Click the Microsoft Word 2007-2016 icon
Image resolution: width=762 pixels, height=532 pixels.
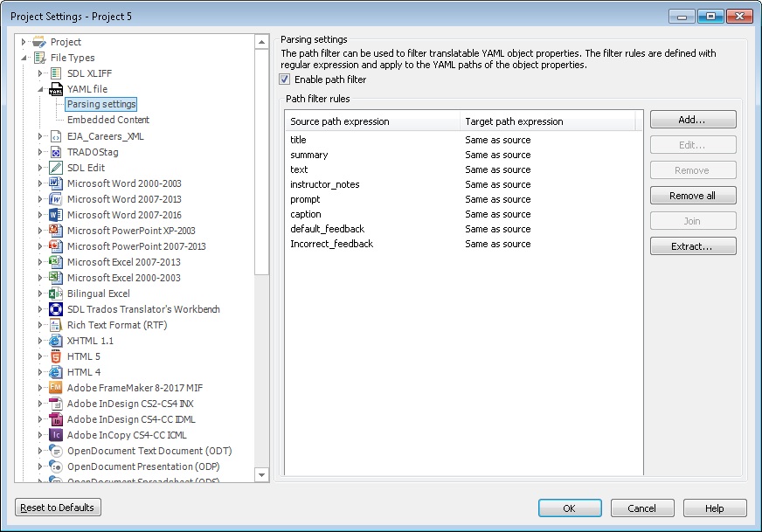pyautogui.click(x=56, y=215)
